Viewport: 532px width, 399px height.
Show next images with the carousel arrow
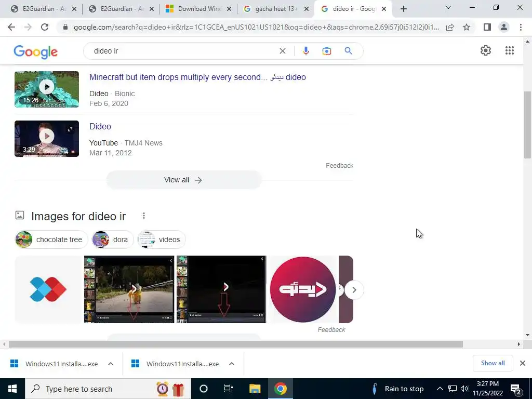coord(354,290)
